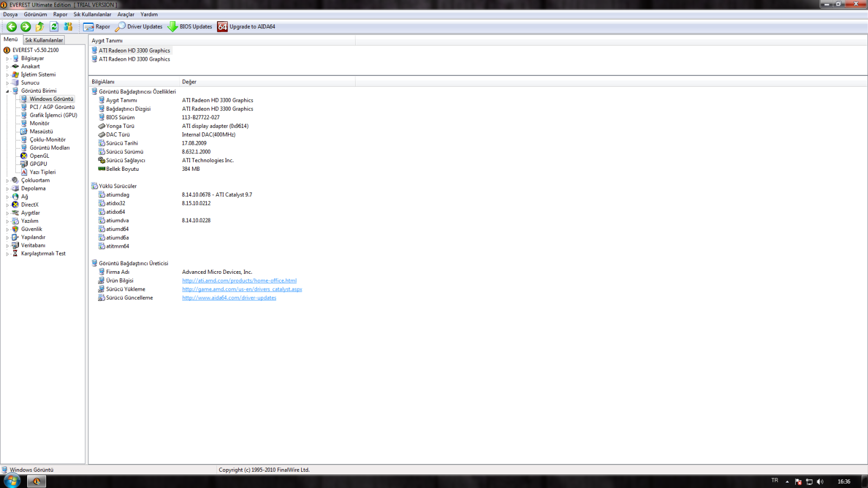Viewport: 868px width, 488px height.
Task: Open Driver Updates from the toolbar
Action: tap(139, 27)
